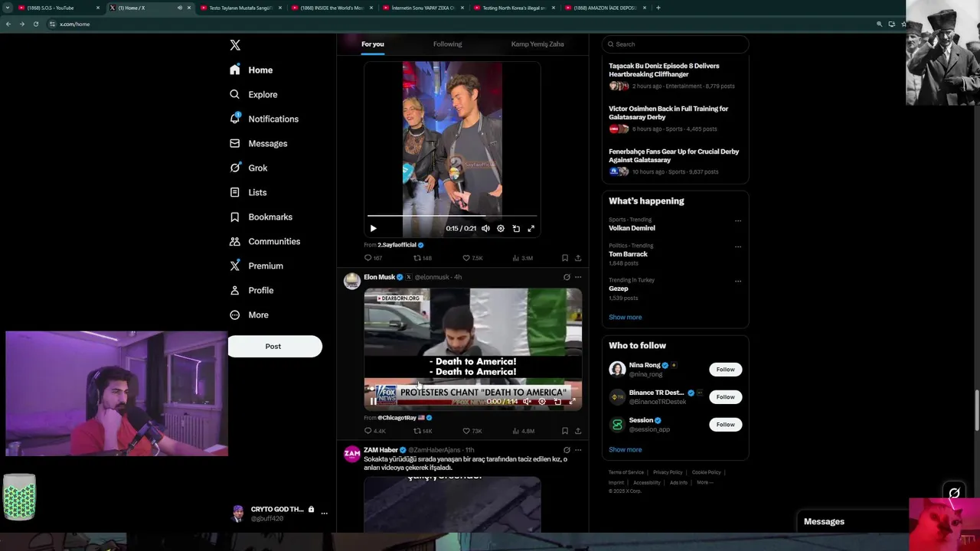Repost Elon Musk's post with 14K reposts

[423, 431]
